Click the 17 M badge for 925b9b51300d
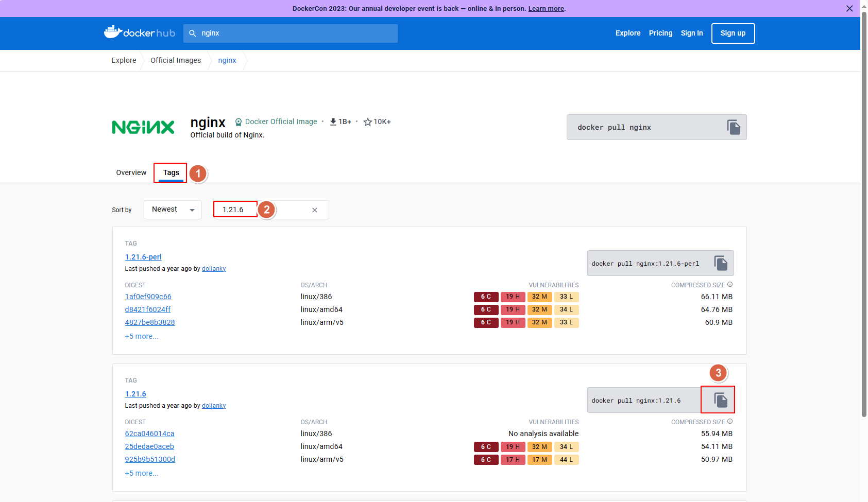 click(540, 460)
